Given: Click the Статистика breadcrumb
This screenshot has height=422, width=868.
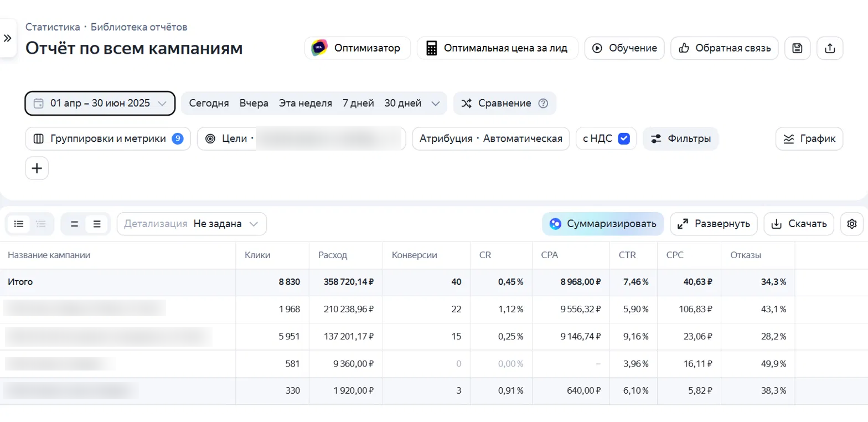Looking at the screenshot, I should point(53,27).
